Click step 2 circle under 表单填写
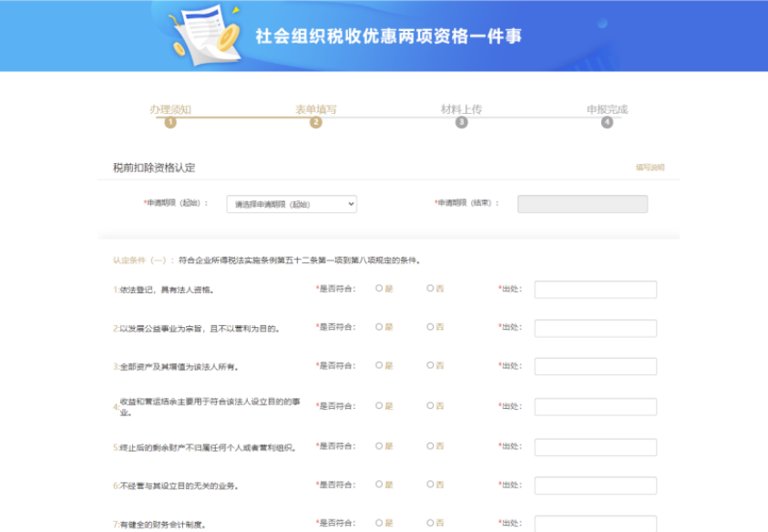 pos(316,123)
